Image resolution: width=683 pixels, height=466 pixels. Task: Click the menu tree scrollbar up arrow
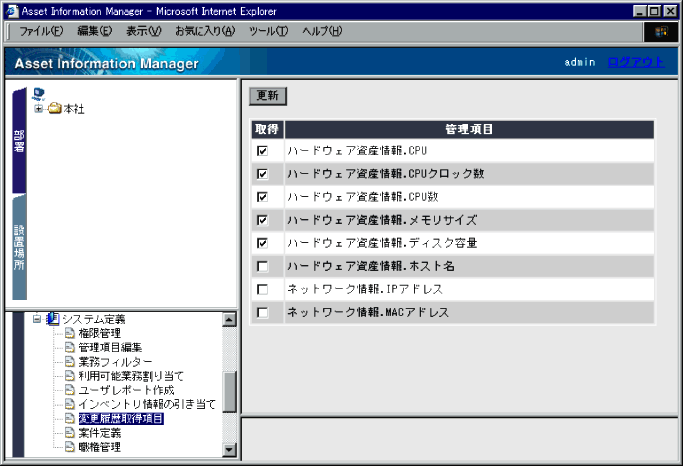pyautogui.click(x=229, y=319)
